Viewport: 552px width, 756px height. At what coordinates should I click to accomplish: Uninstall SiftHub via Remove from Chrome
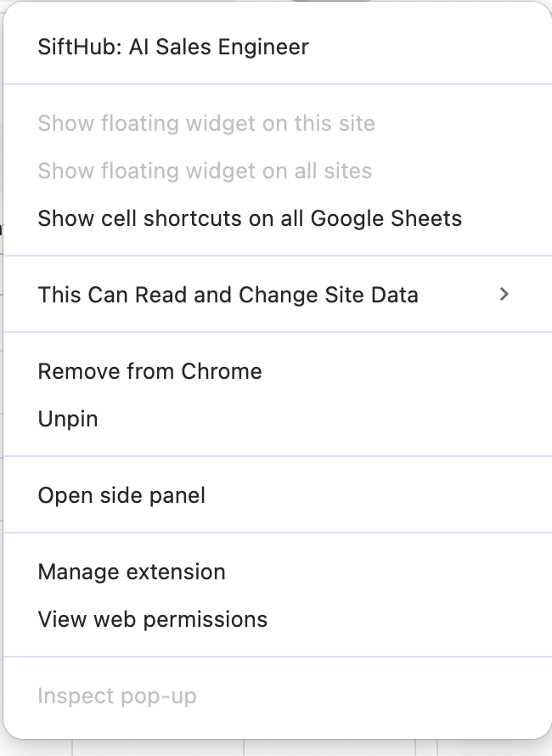(149, 371)
